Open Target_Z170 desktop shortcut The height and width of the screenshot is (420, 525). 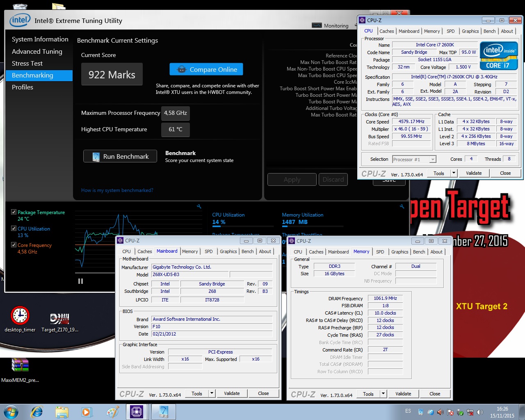(60, 321)
